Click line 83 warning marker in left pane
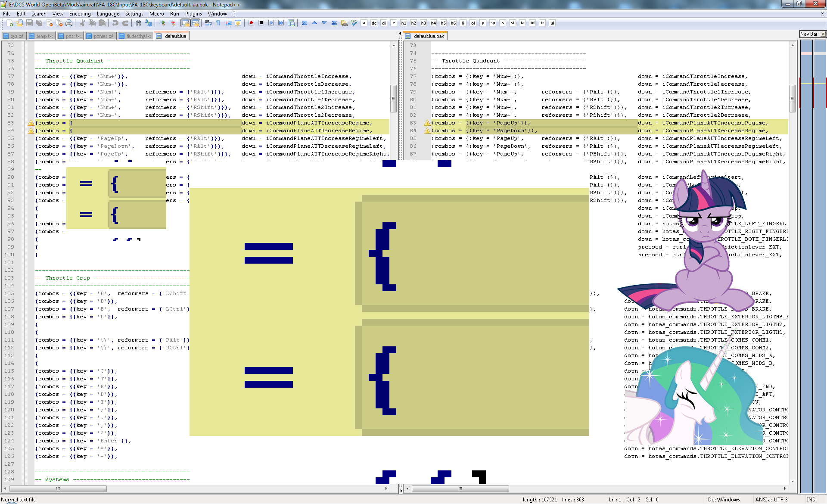Screen dimensions: 827x504 coord(31,123)
